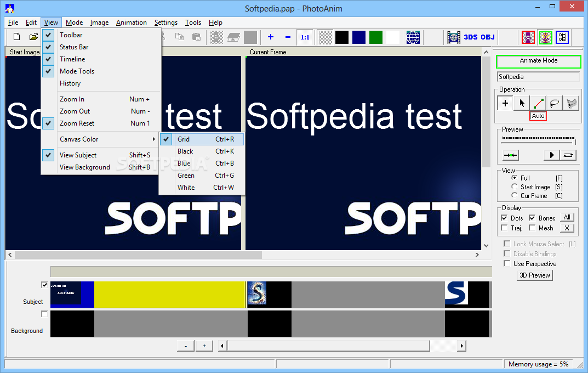Viewport: 588px width, 373px height.
Task: Click the Auto button under Operation
Action: tap(538, 116)
